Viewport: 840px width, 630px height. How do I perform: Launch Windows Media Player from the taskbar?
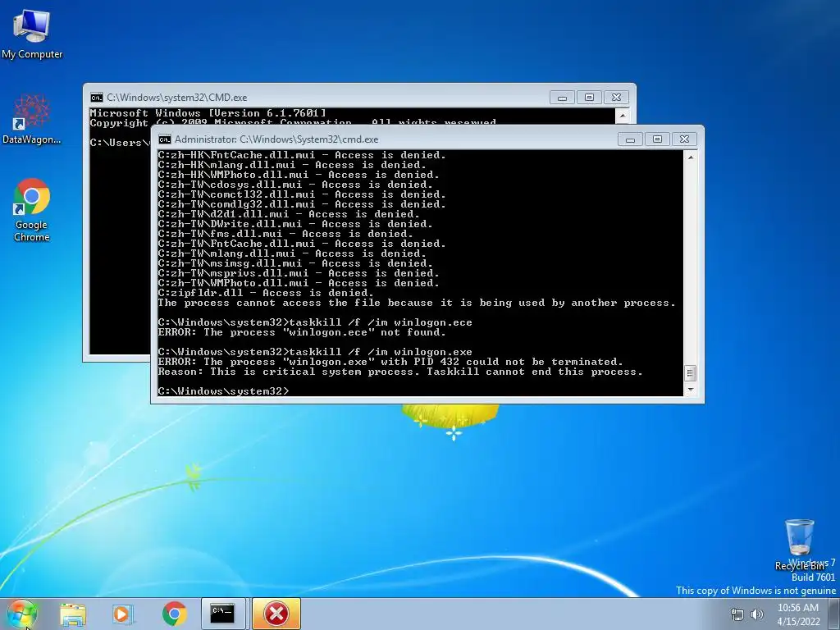pyautogui.click(x=123, y=614)
